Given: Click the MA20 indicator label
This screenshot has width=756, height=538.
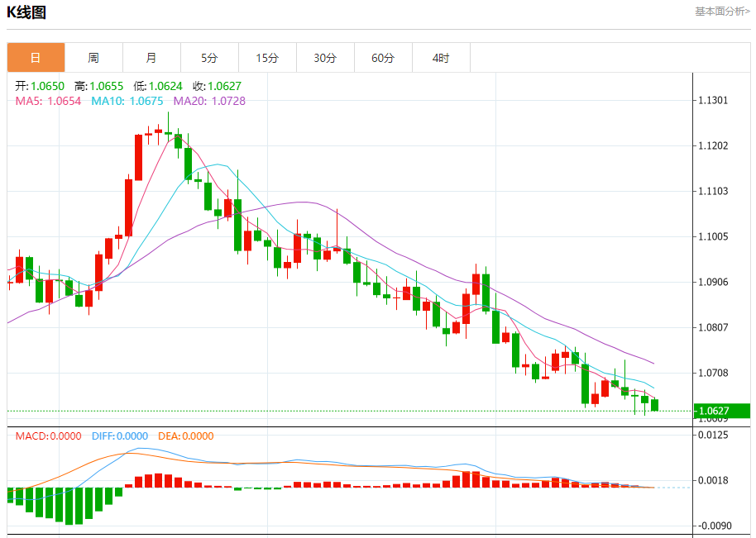Looking at the screenshot, I should [209, 101].
